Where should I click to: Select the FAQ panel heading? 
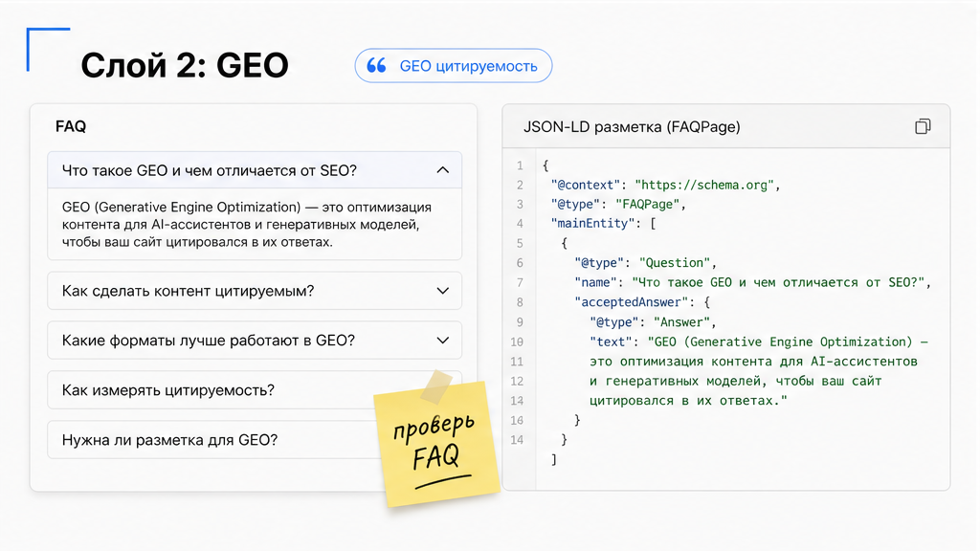click(x=71, y=126)
